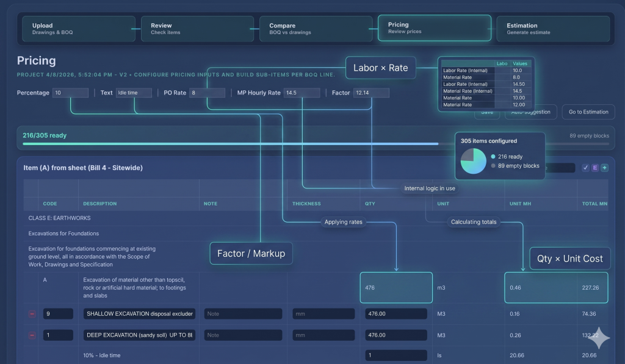Click the green plus icon to add sub-item
Screen dimensions: 625x364
coord(604,168)
